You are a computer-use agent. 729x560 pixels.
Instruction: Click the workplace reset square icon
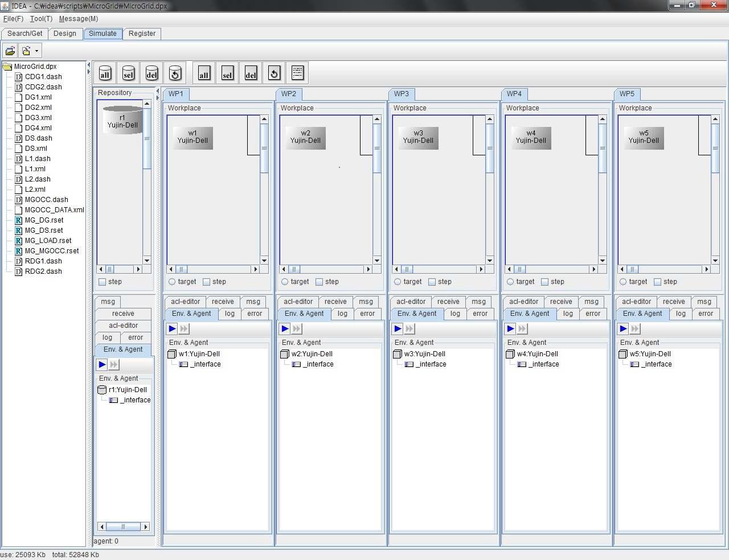pyautogui.click(x=274, y=73)
